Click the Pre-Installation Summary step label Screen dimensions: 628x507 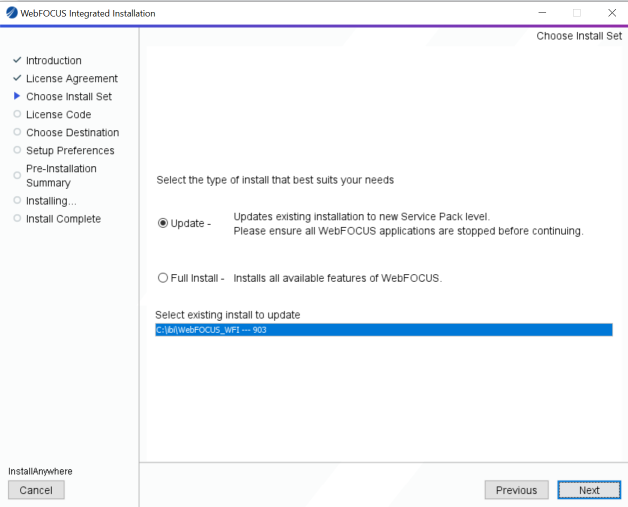[x=61, y=176]
